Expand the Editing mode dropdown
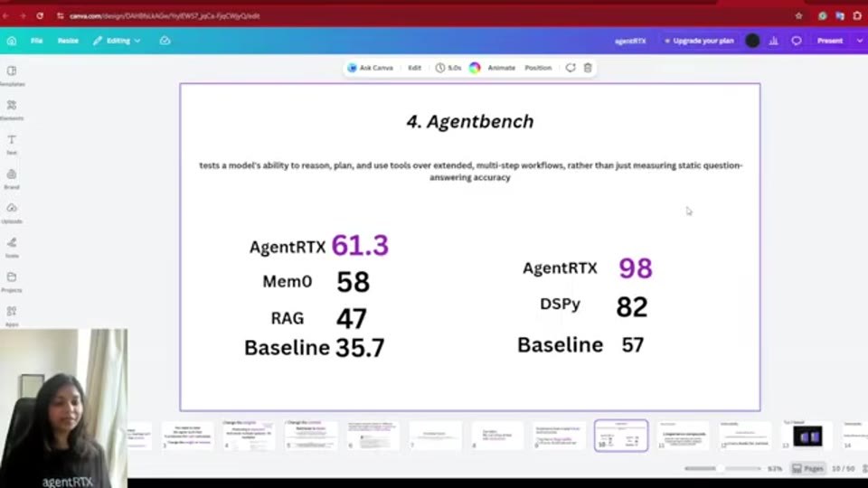The image size is (868, 488). [117, 41]
